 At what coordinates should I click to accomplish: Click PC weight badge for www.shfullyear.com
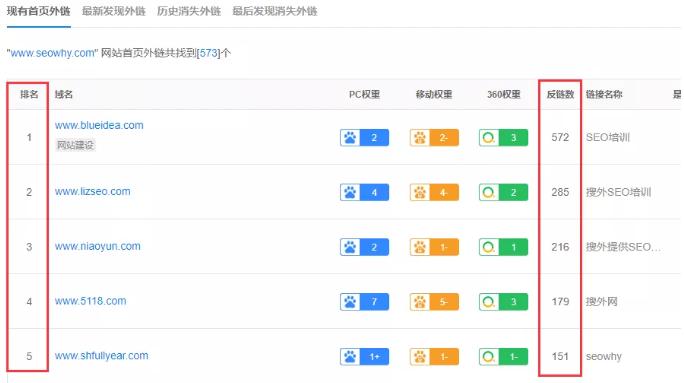[x=364, y=357]
